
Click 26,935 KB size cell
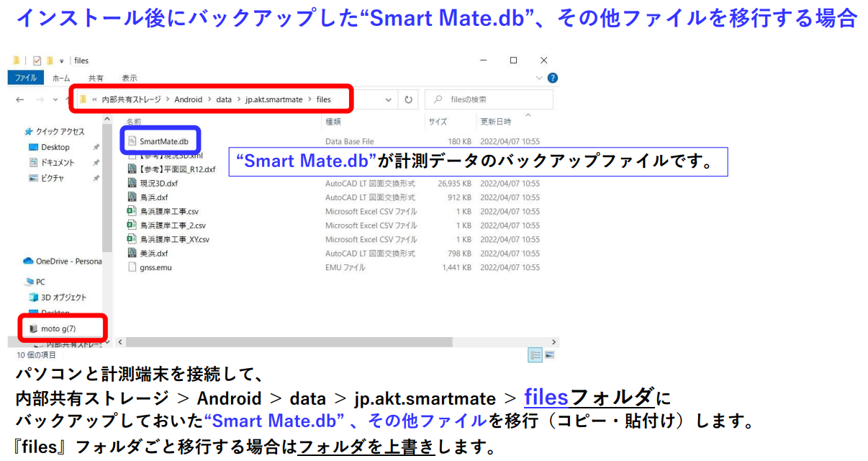455,183
